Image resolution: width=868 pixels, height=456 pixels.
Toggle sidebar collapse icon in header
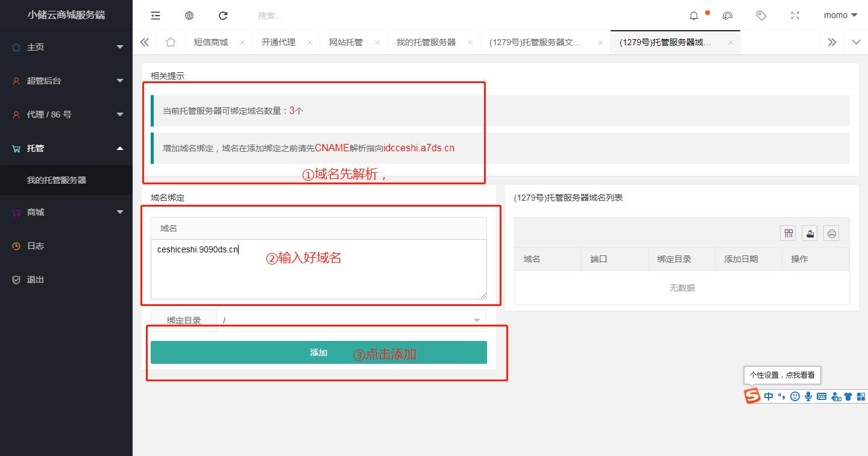click(156, 16)
